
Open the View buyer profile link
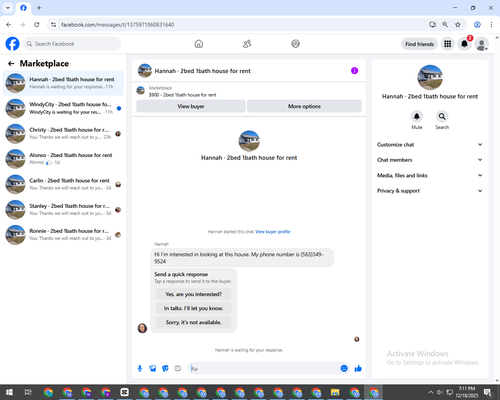[x=273, y=232]
